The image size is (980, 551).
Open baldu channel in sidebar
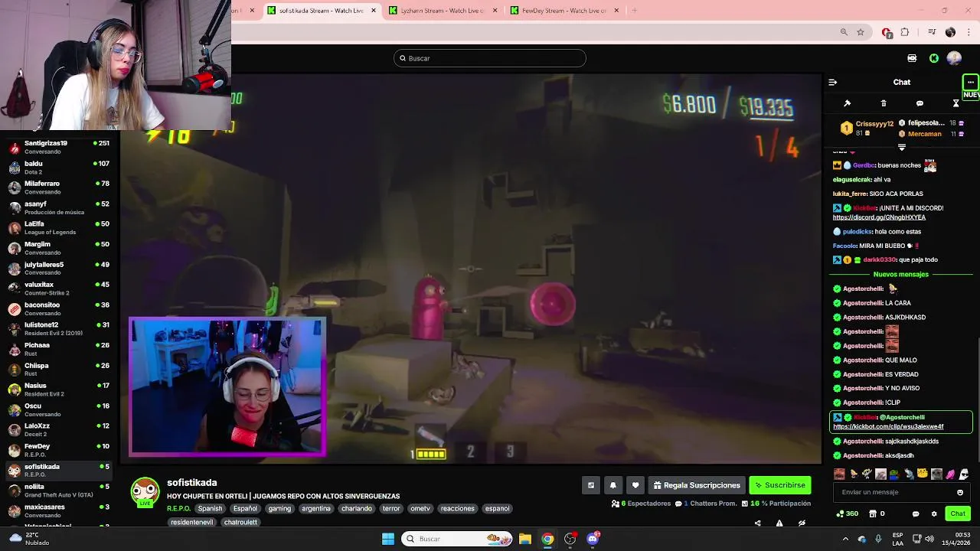coord(60,168)
